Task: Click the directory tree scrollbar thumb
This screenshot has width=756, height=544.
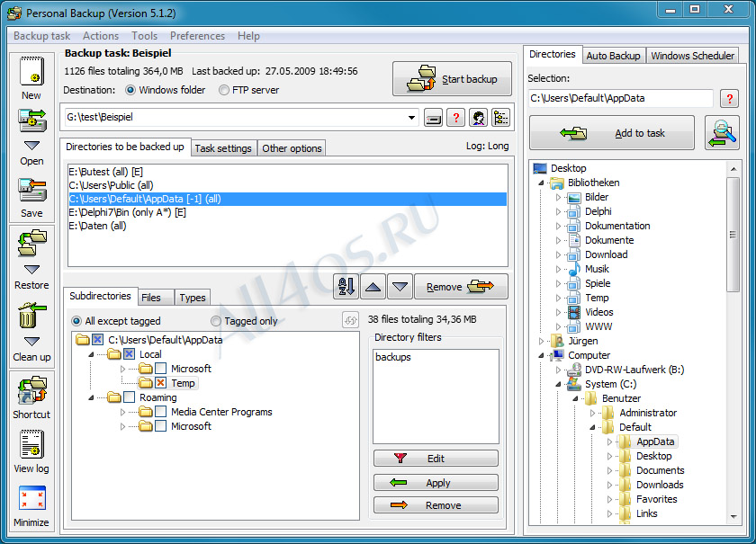Action: click(733, 235)
